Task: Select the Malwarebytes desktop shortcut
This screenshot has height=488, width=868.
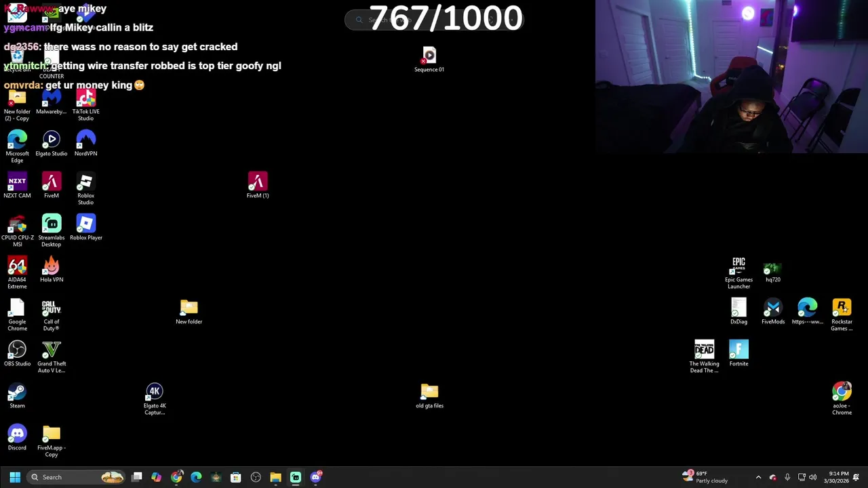Action: (x=52, y=102)
